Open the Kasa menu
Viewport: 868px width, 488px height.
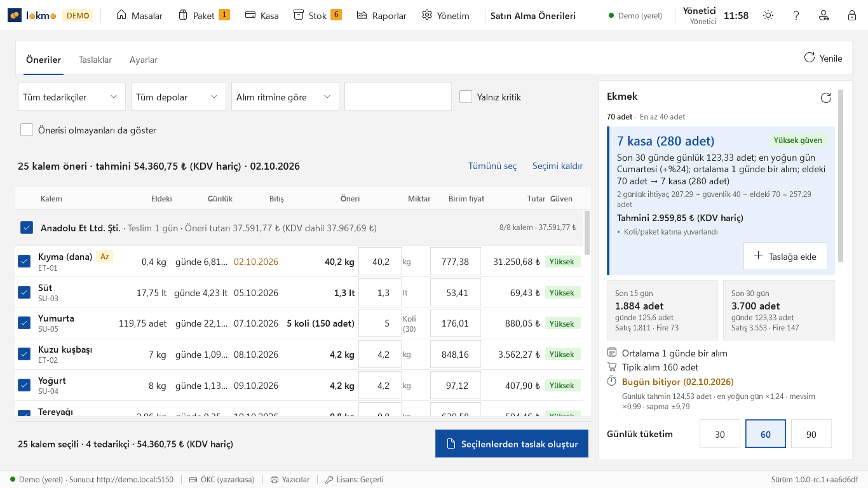point(262,15)
